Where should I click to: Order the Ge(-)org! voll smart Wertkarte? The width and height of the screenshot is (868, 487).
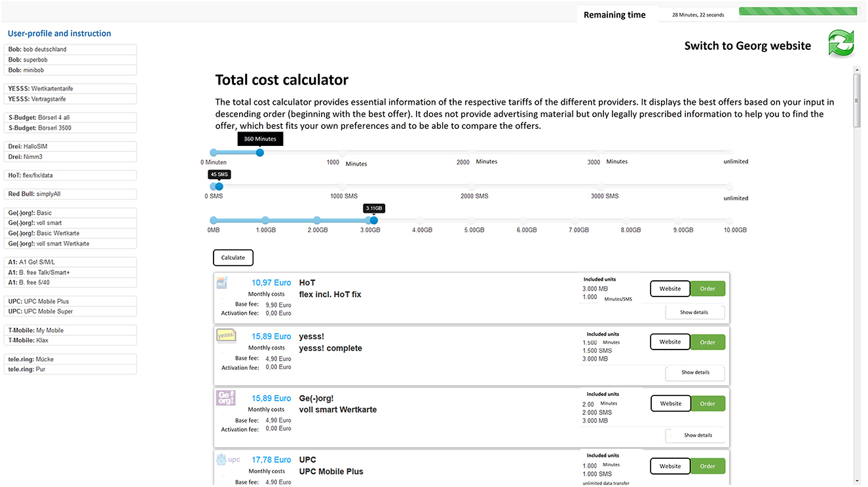708,403
